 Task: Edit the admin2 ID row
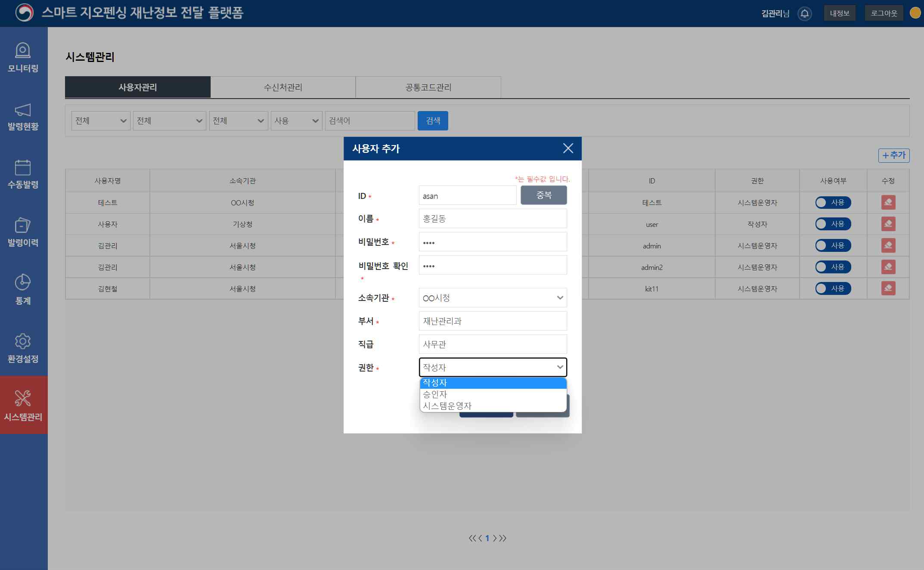click(888, 267)
